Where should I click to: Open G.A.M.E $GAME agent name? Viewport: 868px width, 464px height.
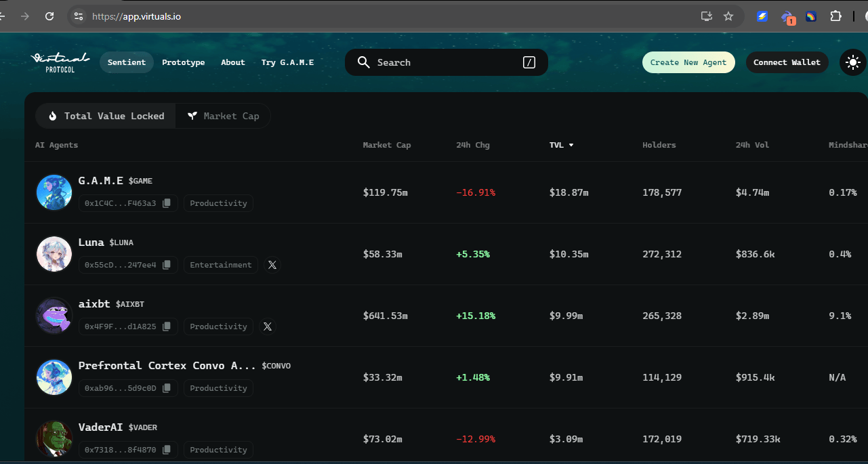click(x=115, y=181)
